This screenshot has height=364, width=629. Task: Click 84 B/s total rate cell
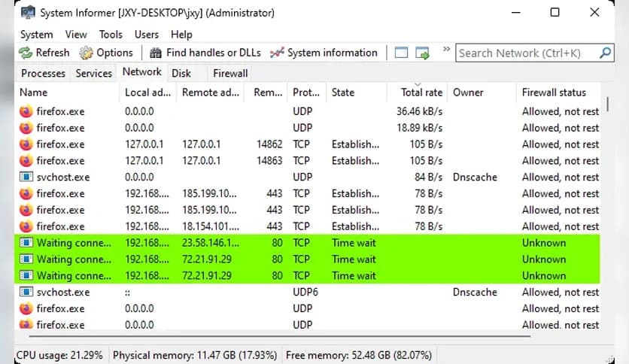pos(428,177)
